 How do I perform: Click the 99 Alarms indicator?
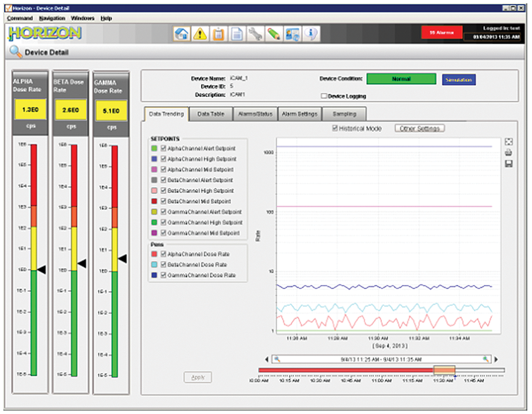440,32
